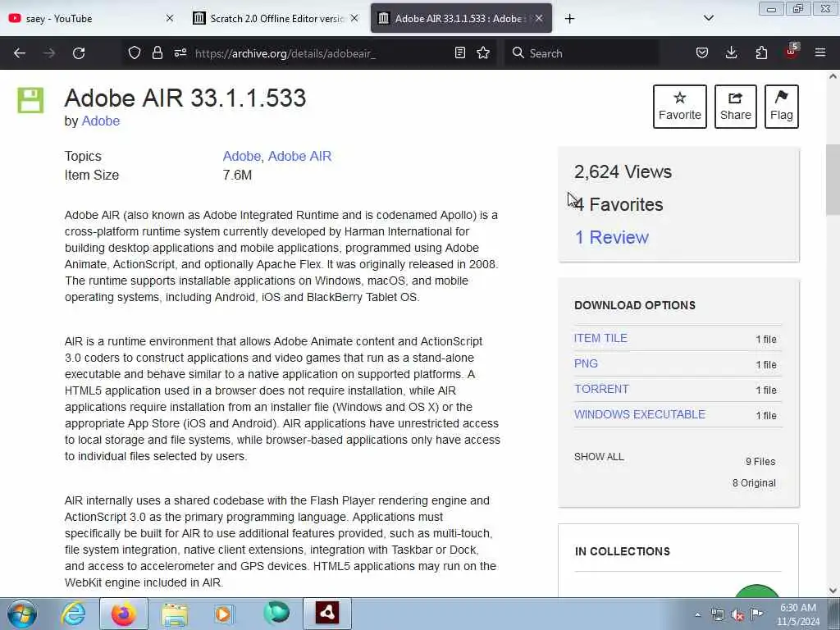
Task: Click the Firefox taskbar icon
Action: click(124, 614)
